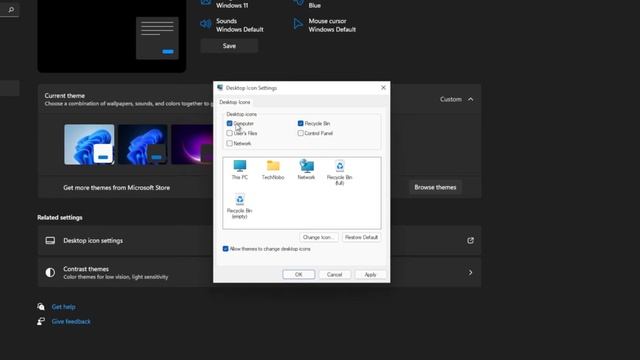Click the Change Icon button
Image resolution: width=640 pixels, height=360 pixels.
(x=318, y=237)
